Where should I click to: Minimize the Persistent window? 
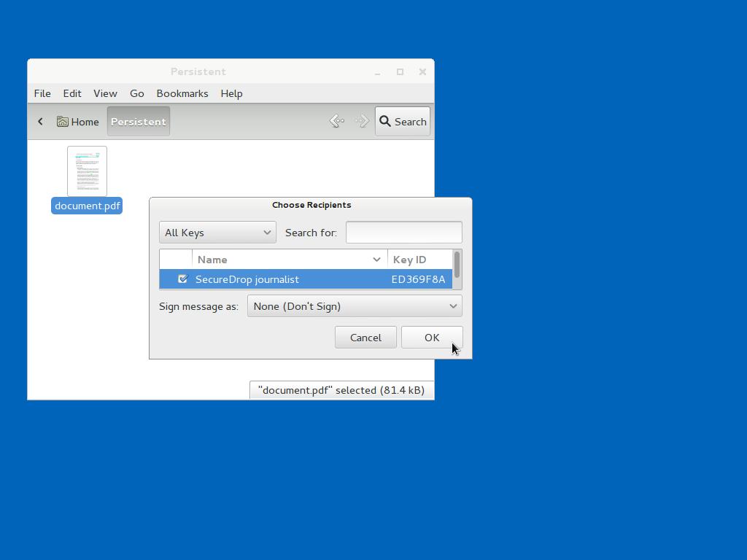(x=378, y=71)
